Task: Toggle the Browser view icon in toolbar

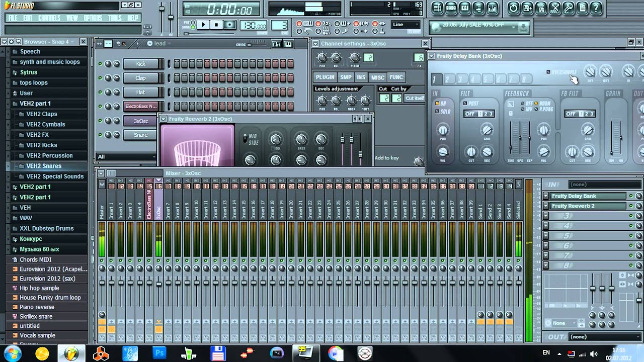Action: pyautogui.click(x=478, y=8)
